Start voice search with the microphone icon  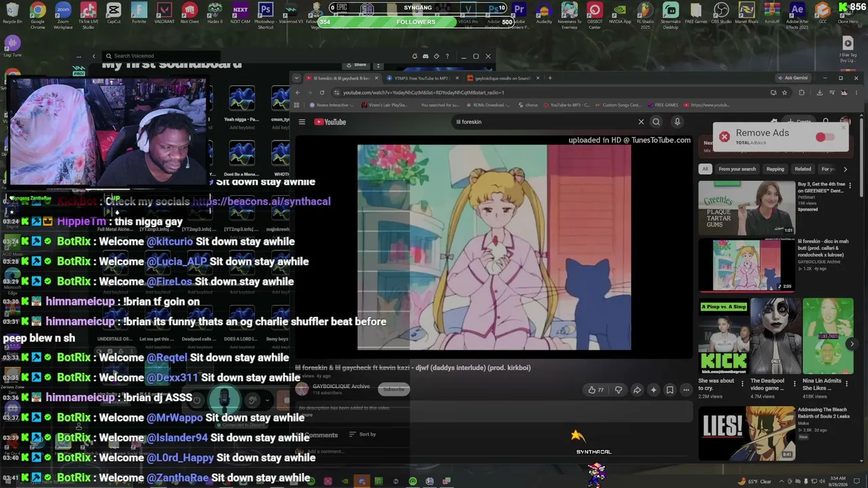click(677, 122)
